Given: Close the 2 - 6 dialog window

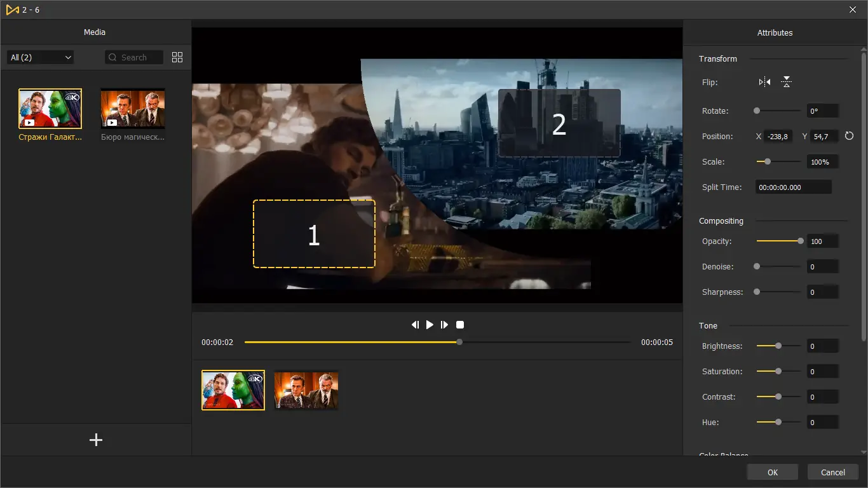Looking at the screenshot, I should click(x=853, y=10).
